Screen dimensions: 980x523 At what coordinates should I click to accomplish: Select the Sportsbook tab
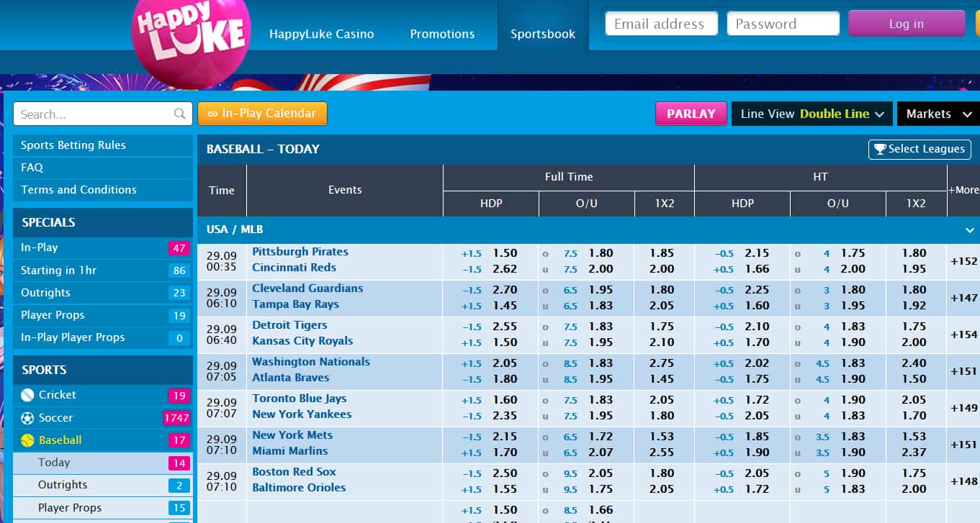pyautogui.click(x=543, y=34)
